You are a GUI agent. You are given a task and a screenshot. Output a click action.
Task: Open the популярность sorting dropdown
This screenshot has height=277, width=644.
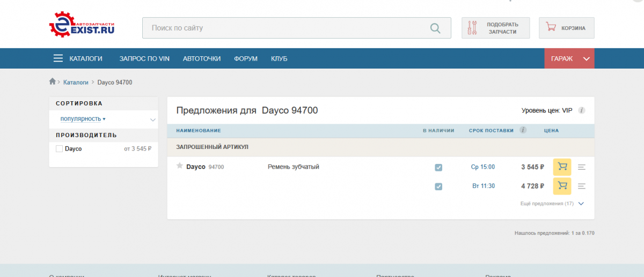click(83, 118)
